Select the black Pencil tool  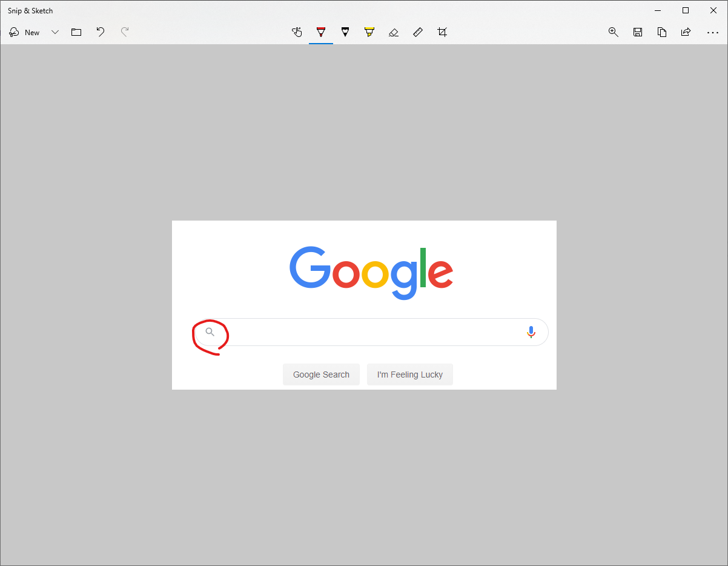click(x=345, y=32)
